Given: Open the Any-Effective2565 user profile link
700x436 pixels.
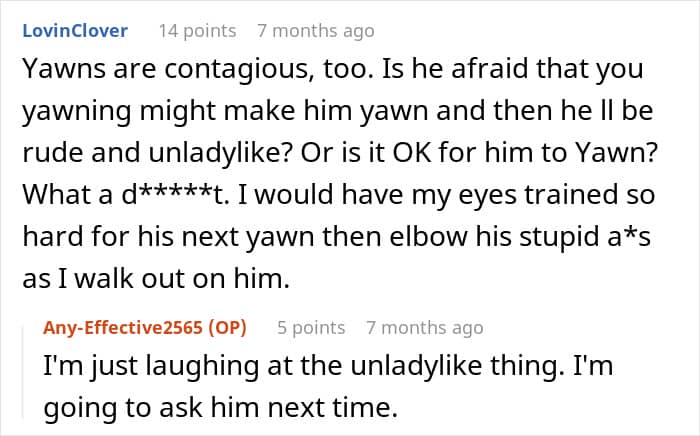Looking at the screenshot, I should (123, 328).
